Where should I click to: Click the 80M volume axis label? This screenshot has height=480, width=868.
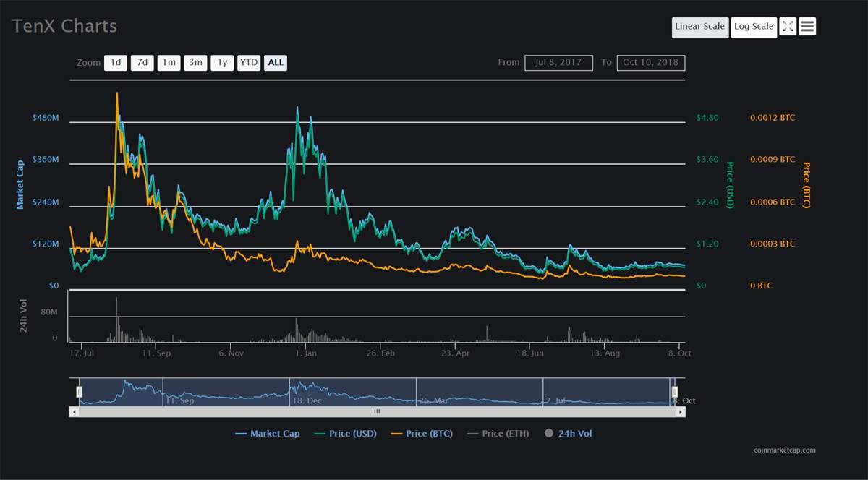click(49, 312)
